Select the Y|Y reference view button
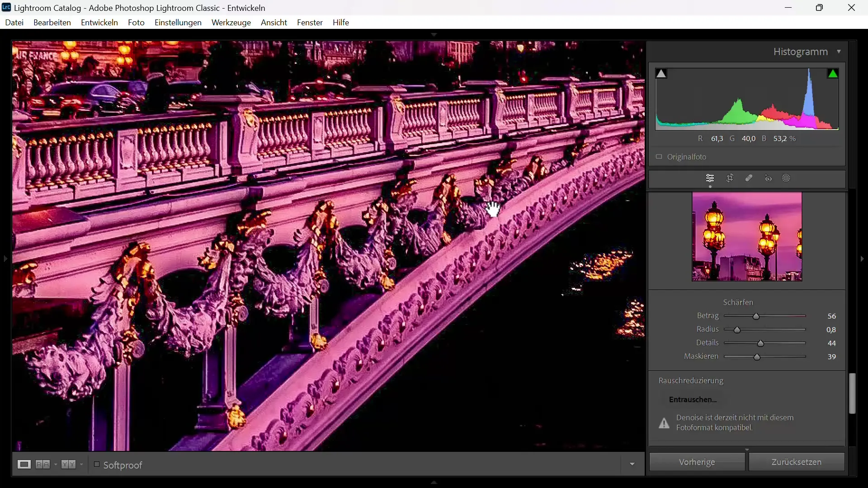The image size is (868, 488). (x=68, y=465)
